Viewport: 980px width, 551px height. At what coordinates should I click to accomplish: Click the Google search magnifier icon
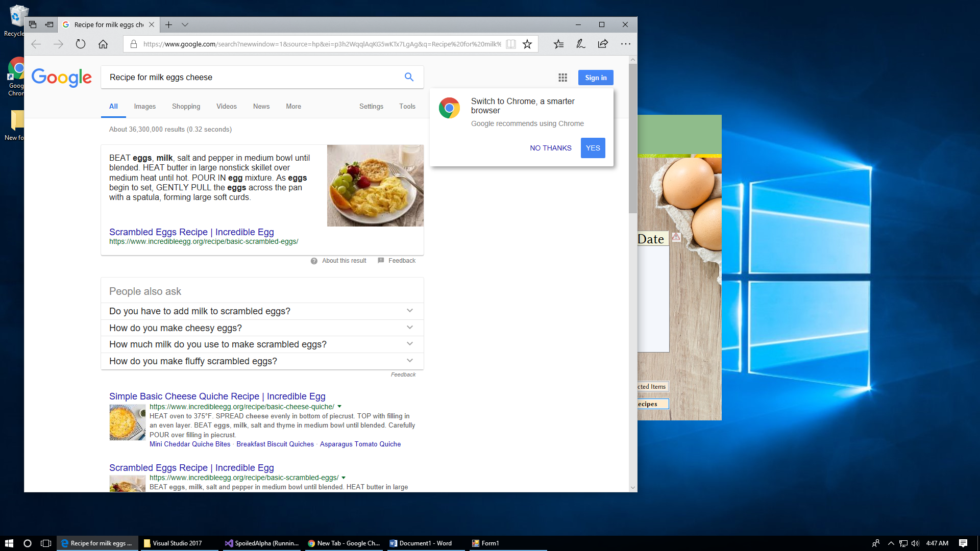(409, 77)
